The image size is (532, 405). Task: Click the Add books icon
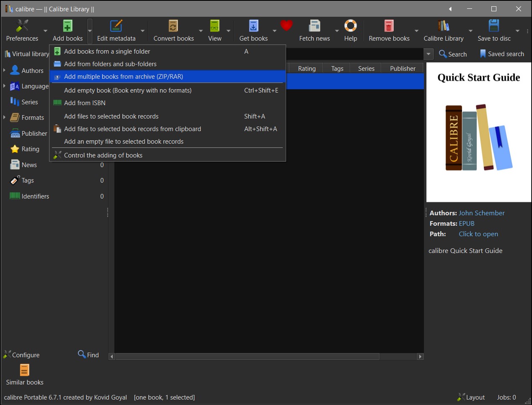click(67, 26)
